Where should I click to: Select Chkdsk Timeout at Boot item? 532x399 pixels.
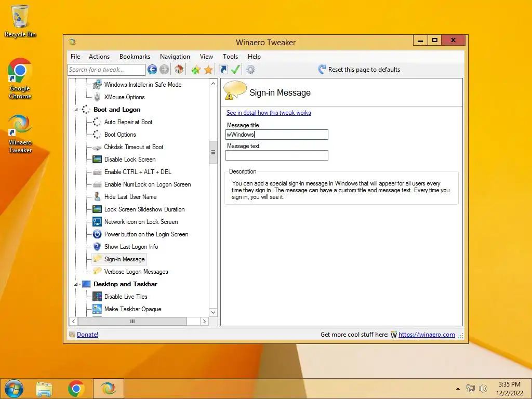coord(134,147)
